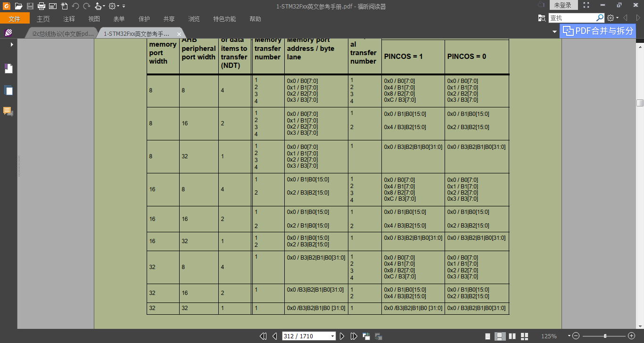Enable single page view mode
Viewport: 644px width, 343px height.
pos(488,336)
